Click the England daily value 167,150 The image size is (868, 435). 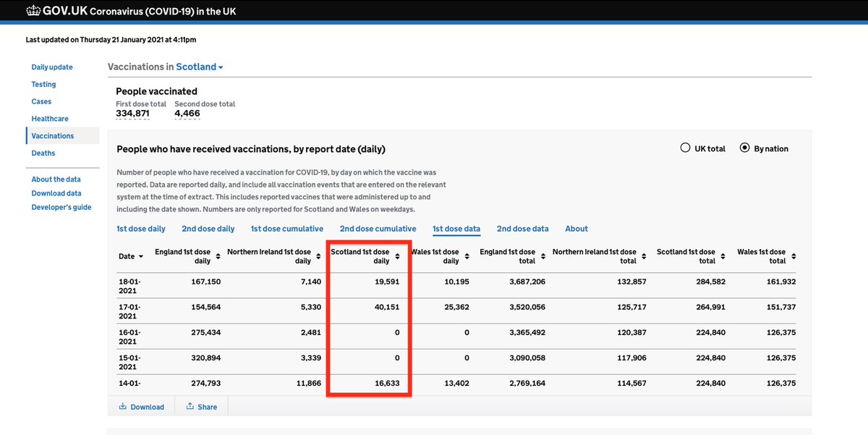(x=206, y=282)
